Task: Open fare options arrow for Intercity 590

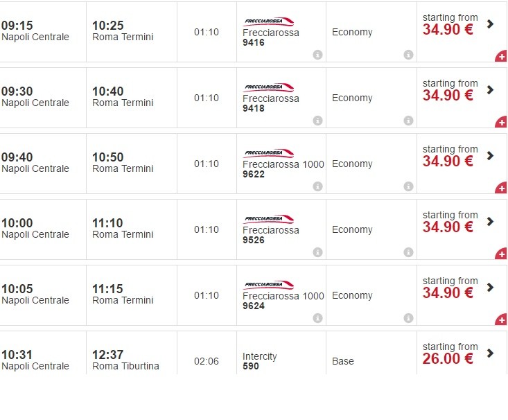Action: point(491,353)
